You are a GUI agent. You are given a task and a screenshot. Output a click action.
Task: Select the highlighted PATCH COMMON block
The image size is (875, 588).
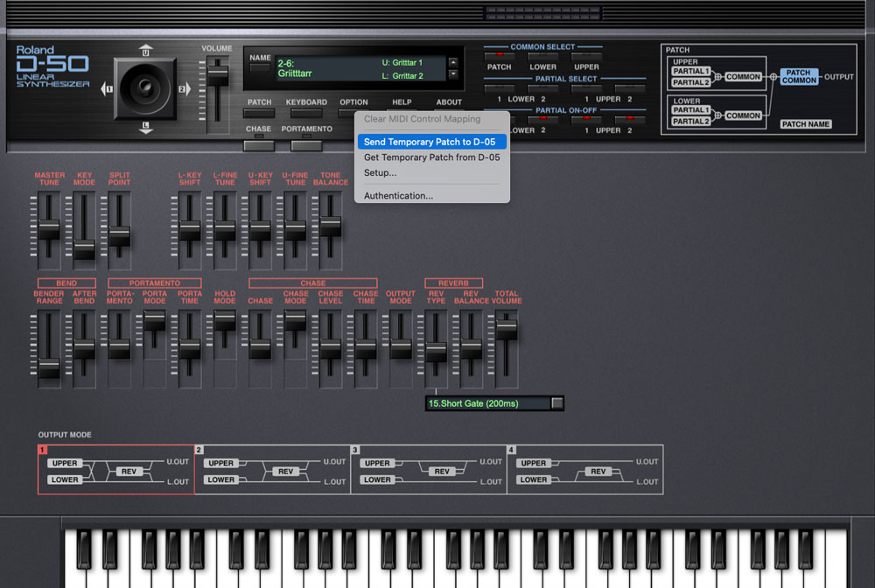click(799, 76)
